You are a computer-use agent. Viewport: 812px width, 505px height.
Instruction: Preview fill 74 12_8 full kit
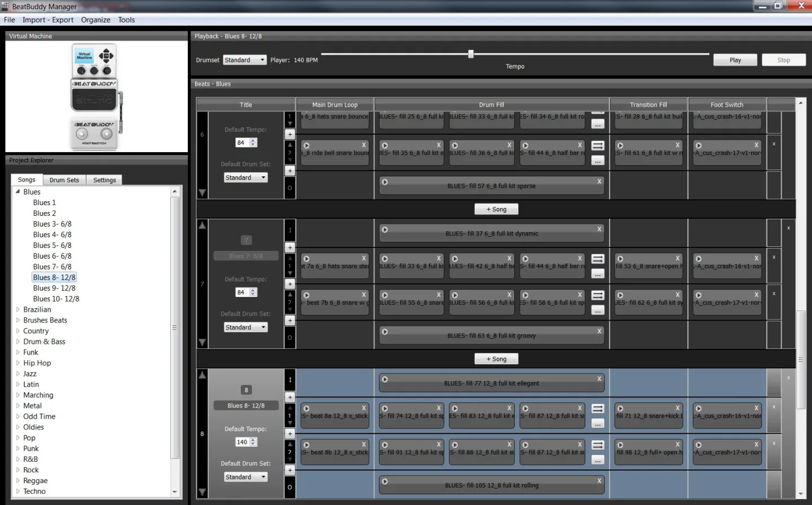point(385,409)
